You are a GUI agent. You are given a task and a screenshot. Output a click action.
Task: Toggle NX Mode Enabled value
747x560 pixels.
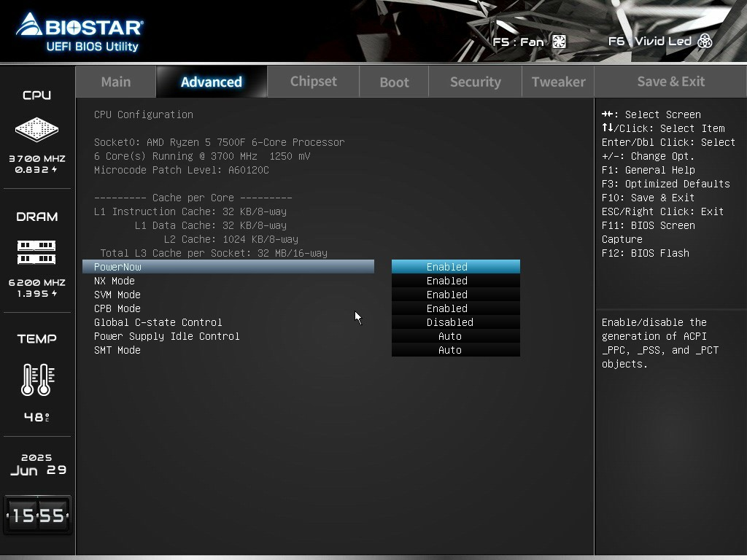tap(455, 281)
